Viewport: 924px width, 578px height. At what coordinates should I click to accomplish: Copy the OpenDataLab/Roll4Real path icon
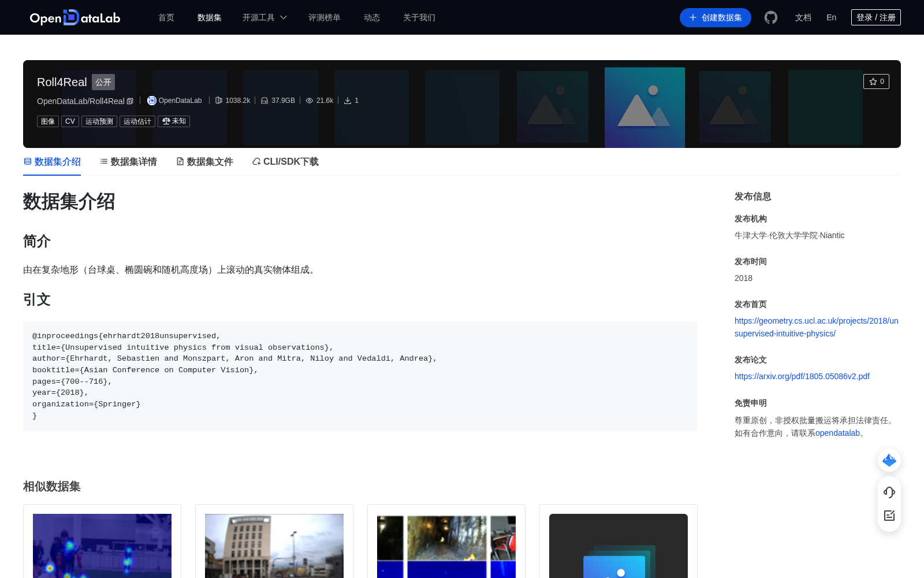coord(130,101)
